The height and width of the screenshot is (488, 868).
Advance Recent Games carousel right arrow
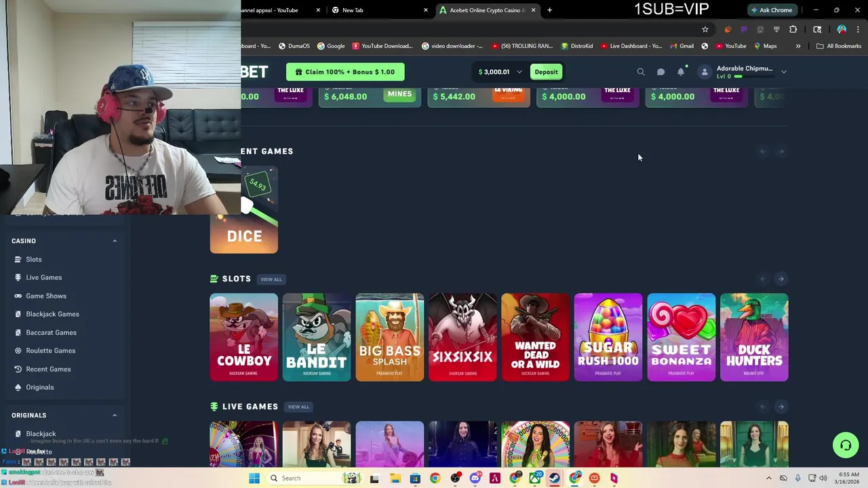781,151
